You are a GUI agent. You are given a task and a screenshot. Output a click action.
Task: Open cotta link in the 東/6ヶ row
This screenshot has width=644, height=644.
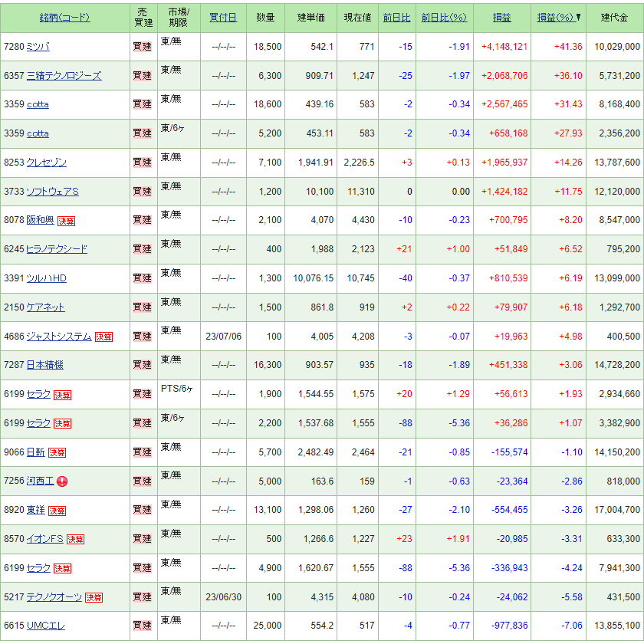click(x=38, y=133)
